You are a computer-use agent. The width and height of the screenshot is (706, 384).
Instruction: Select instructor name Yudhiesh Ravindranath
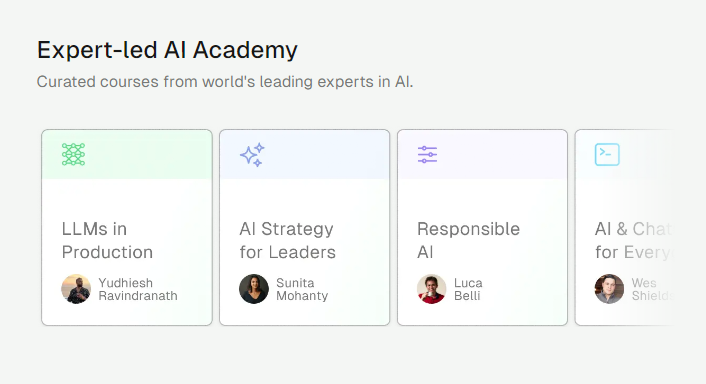pos(138,289)
